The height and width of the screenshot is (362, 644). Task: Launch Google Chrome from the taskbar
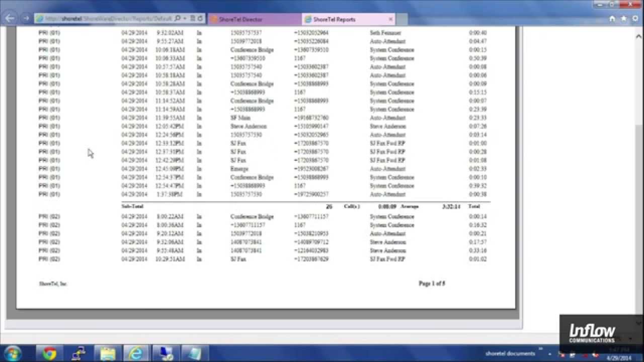point(49,354)
